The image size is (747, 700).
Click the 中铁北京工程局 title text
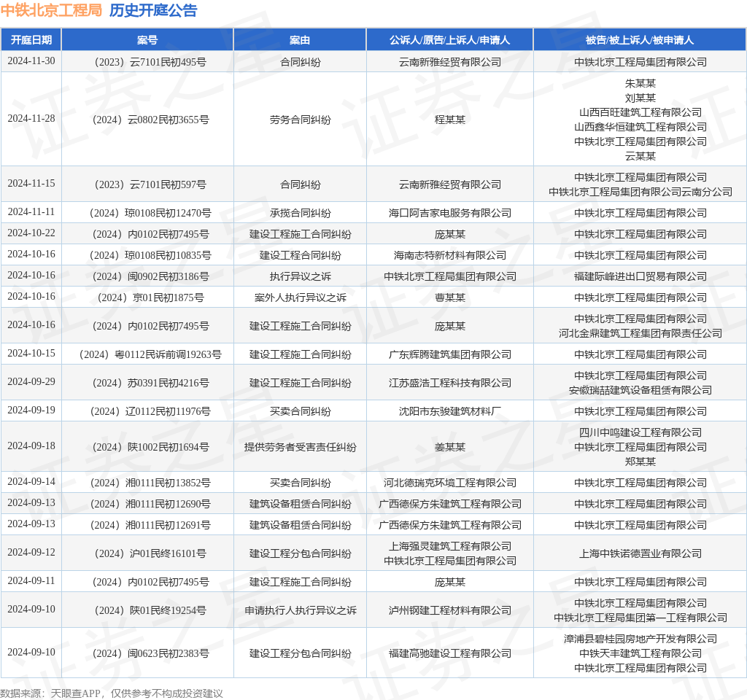coord(52,10)
